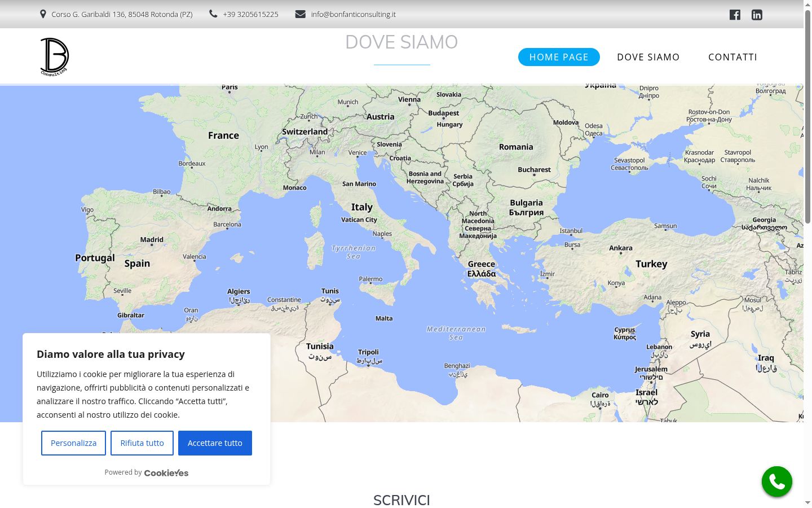Click the Switzerland label on the map

pos(304,132)
